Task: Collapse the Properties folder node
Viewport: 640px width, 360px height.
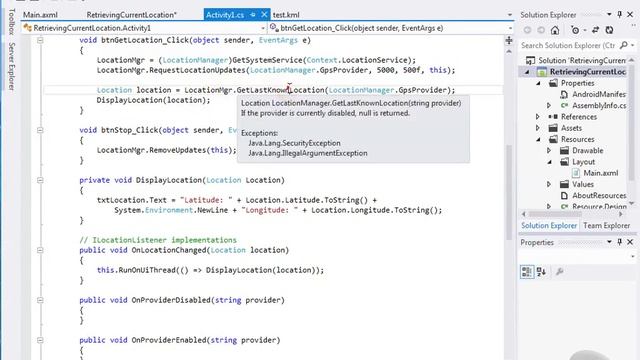Action: (538, 83)
